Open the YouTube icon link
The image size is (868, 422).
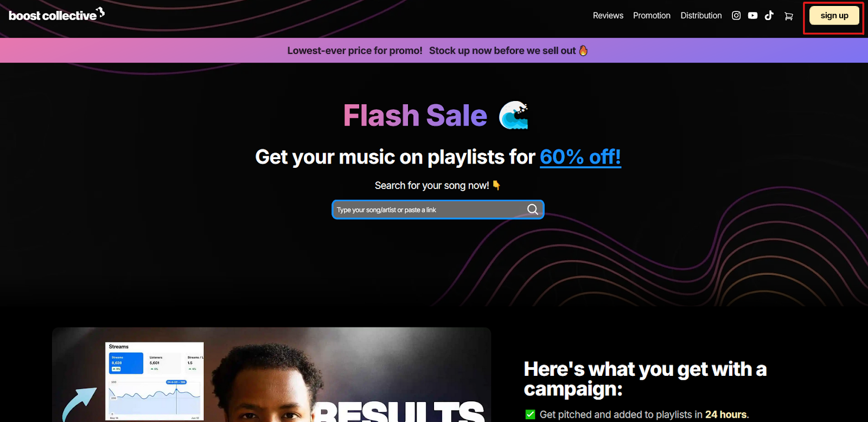[x=752, y=16]
